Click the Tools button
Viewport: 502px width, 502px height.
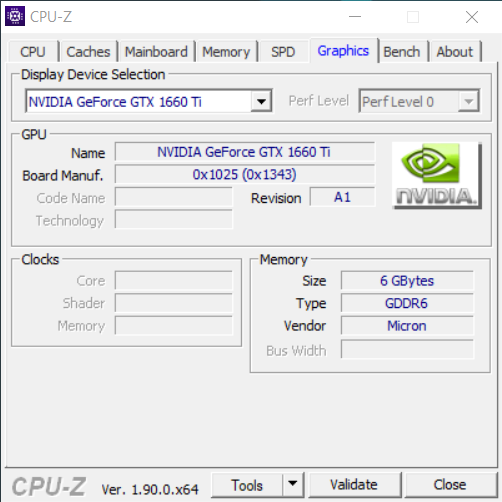coord(247,485)
